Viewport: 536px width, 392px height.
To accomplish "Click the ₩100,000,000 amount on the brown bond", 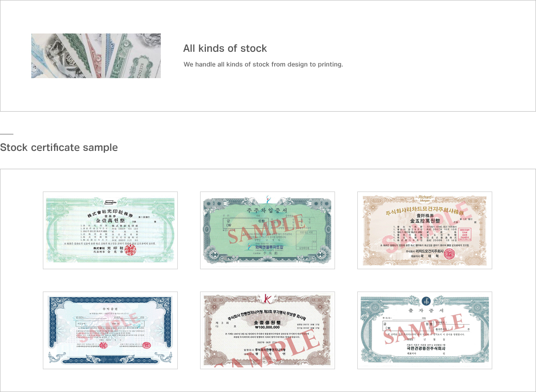I will click(x=267, y=327).
